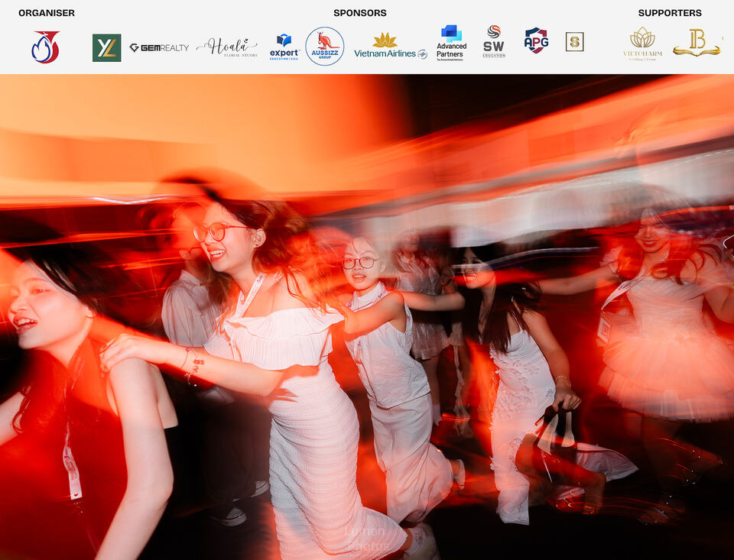Viewport: 734px width, 560px height.
Task: Click the gold B supporter logo
Action: pyautogui.click(x=697, y=42)
